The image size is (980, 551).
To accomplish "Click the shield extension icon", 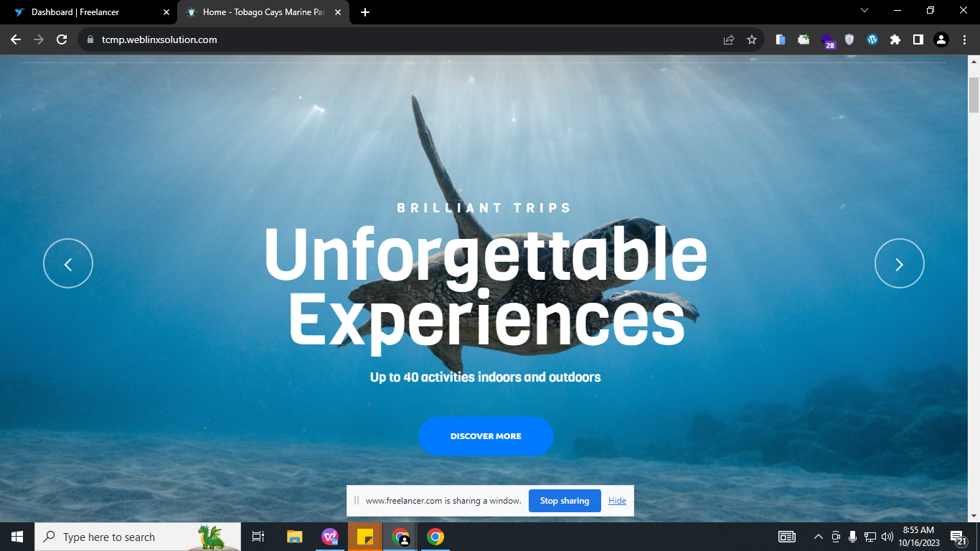I will point(849,40).
